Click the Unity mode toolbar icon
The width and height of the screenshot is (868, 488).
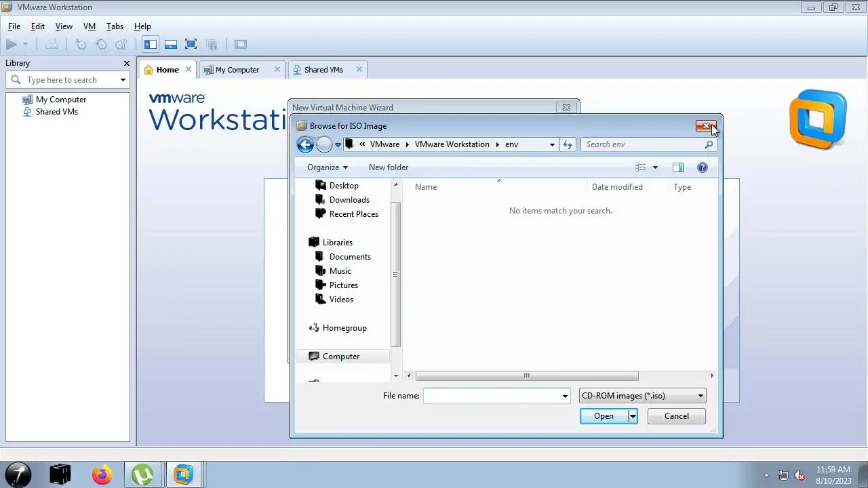[212, 45]
